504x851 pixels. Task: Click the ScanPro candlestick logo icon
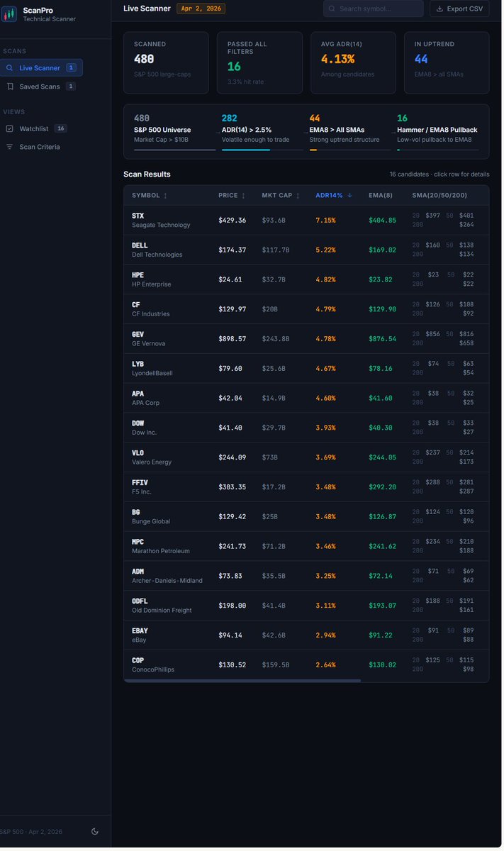[9, 14]
